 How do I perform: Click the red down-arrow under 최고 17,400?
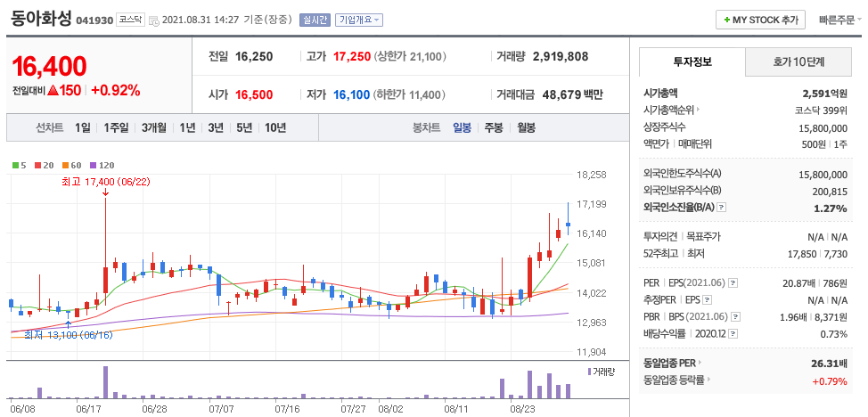click(x=105, y=192)
